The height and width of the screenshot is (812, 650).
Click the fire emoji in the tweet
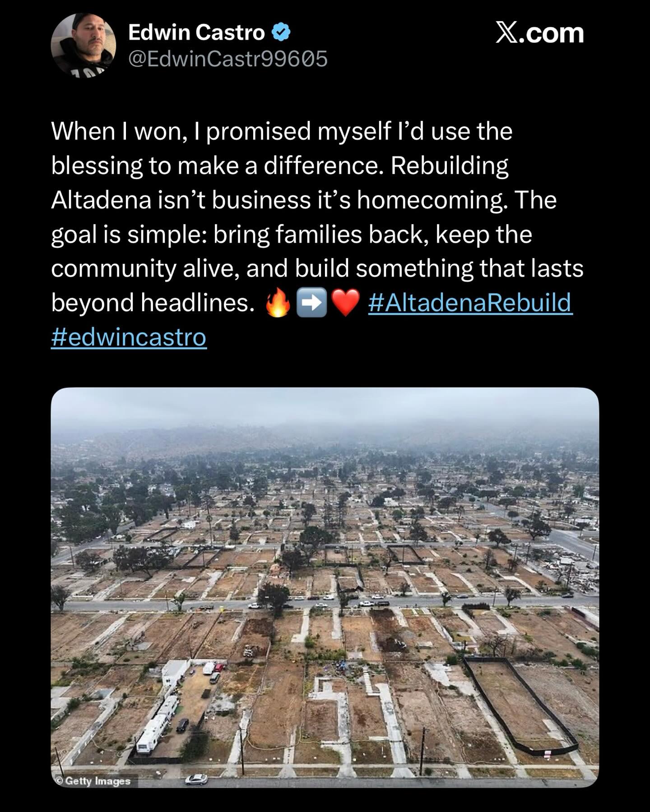tap(278, 303)
